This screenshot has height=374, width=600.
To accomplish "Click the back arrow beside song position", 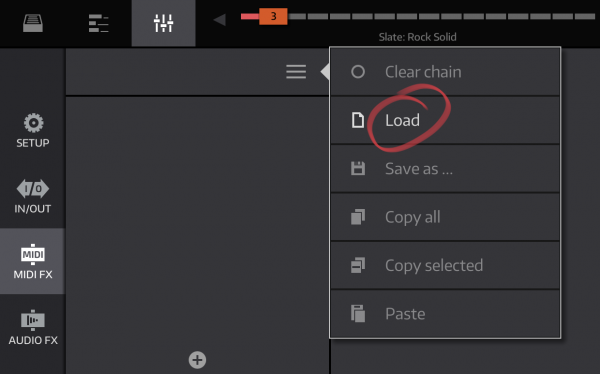I will click(220, 20).
